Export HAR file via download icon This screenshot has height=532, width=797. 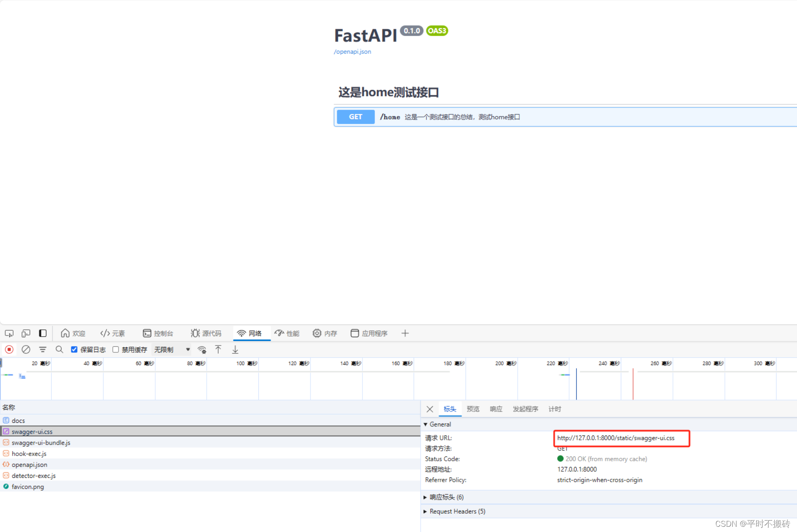[x=235, y=349]
